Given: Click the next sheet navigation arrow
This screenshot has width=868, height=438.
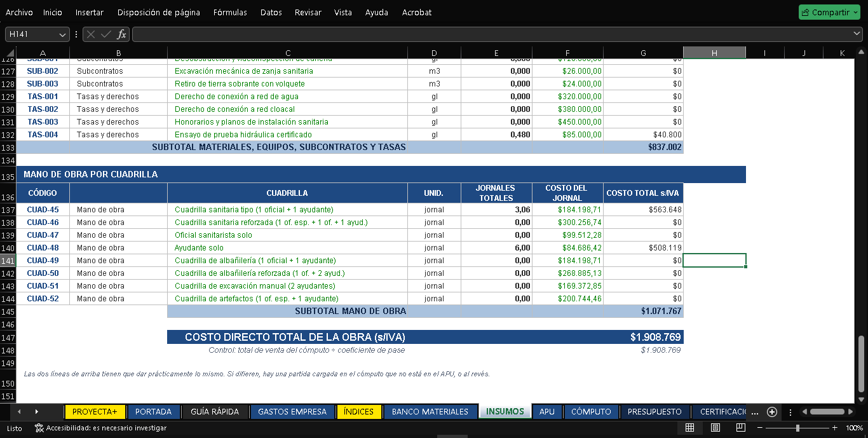Looking at the screenshot, I should point(36,412).
